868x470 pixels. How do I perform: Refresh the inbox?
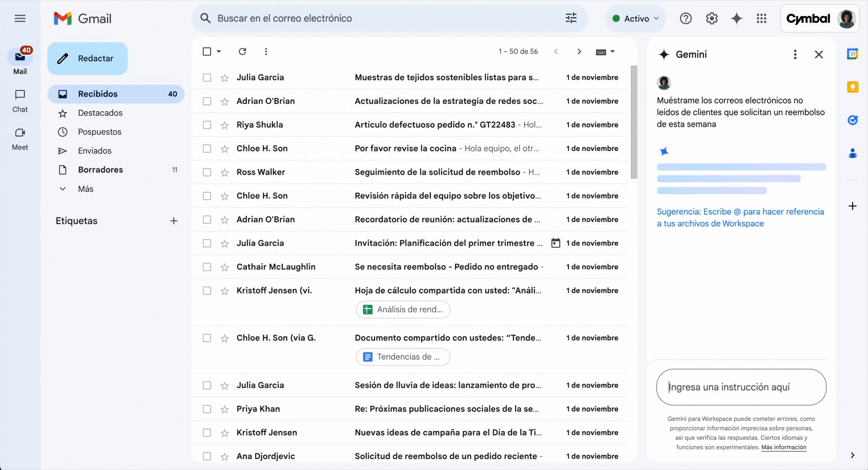coord(242,52)
